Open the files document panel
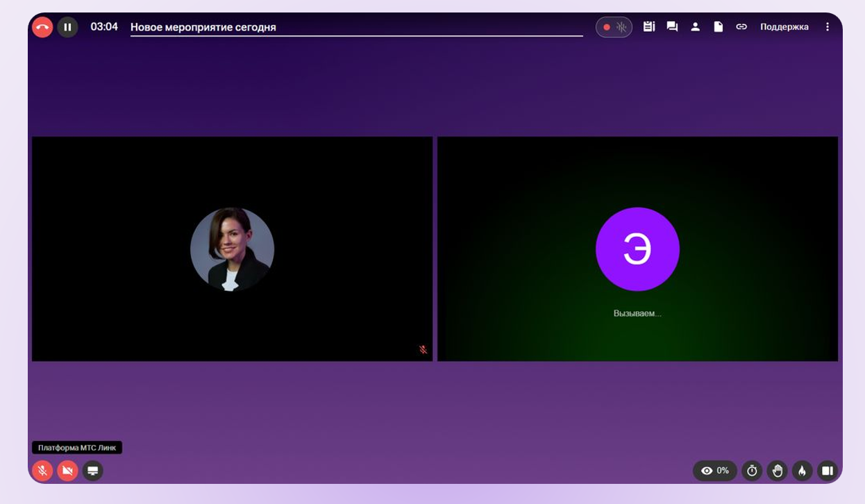The image size is (865, 504). pyautogui.click(x=719, y=27)
